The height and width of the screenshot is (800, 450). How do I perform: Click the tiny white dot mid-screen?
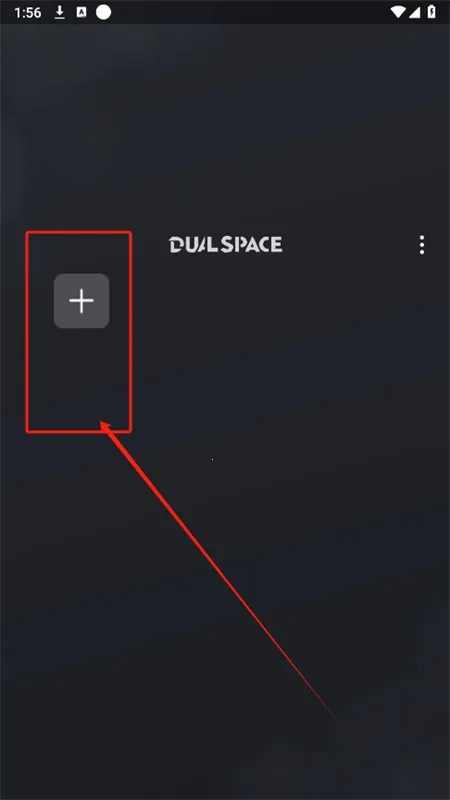tap(212, 460)
